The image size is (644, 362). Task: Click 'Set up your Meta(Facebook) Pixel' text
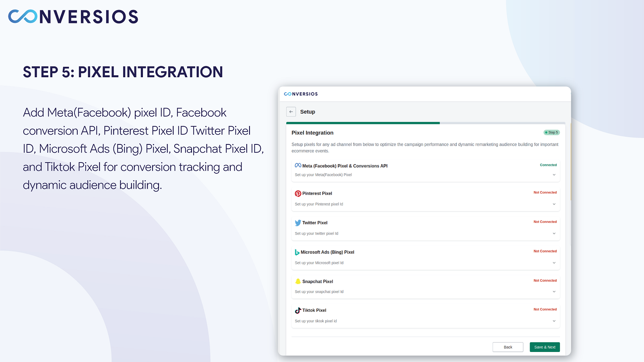click(323, 175)
